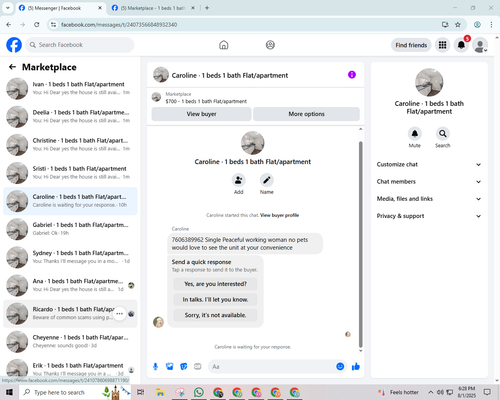Viewport: 500px width, 400px height.
Task: Open Cheyenne's conversation
Action: point(70,342)
